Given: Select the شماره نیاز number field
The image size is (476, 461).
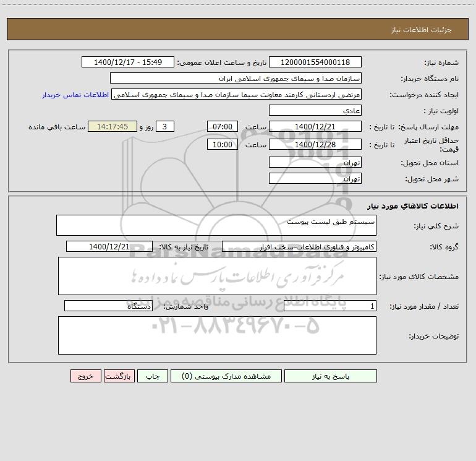Looking at the screenshot, I should pos(315,62).
